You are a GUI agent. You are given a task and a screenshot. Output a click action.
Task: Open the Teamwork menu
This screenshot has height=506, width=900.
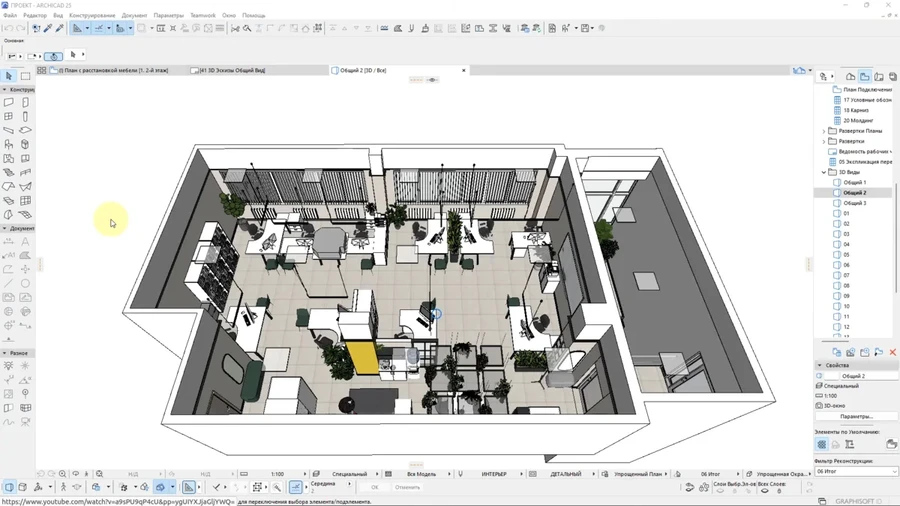[x=202, y=16]
